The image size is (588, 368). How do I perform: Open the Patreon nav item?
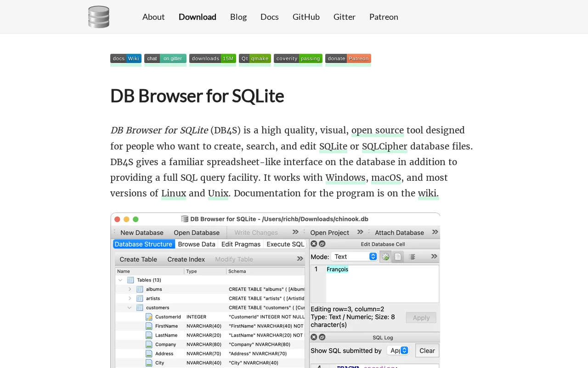coord(384,17)
